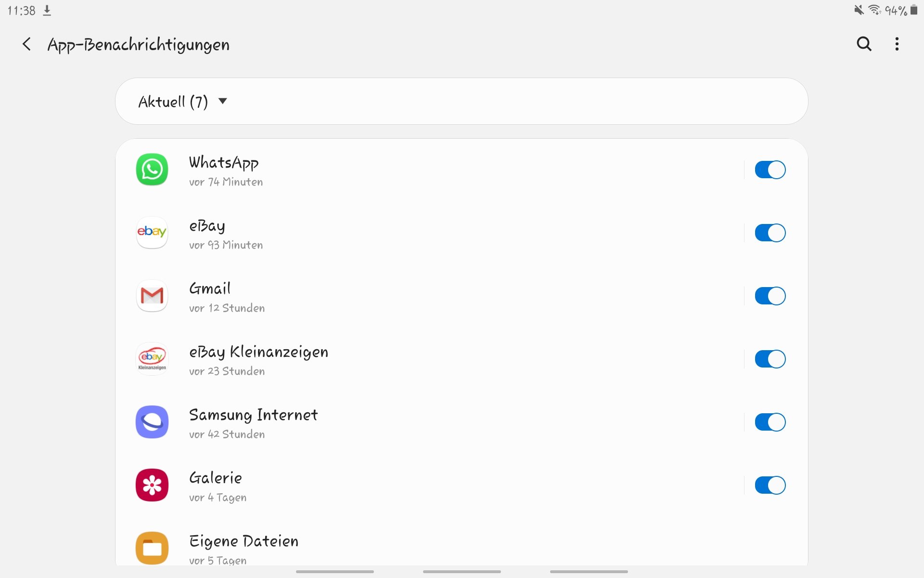924x578 pixels.
Task: Tap the Samsung Internet app icon
Action: (152, 422)
